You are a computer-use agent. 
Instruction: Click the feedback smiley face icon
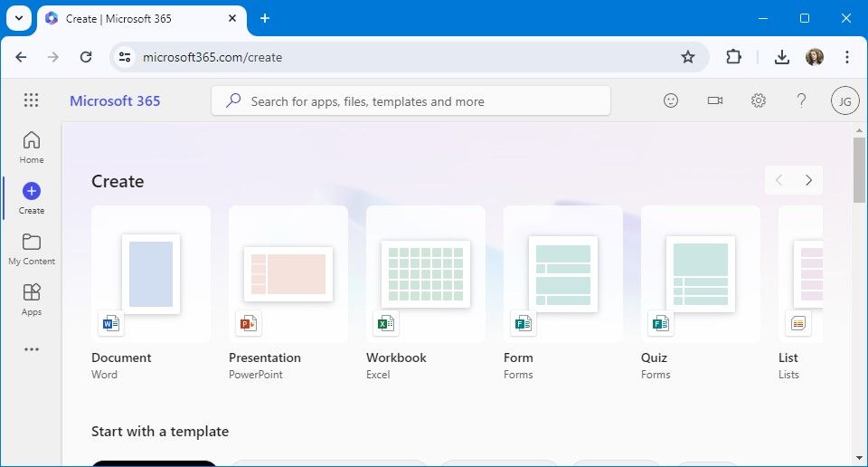670,100
